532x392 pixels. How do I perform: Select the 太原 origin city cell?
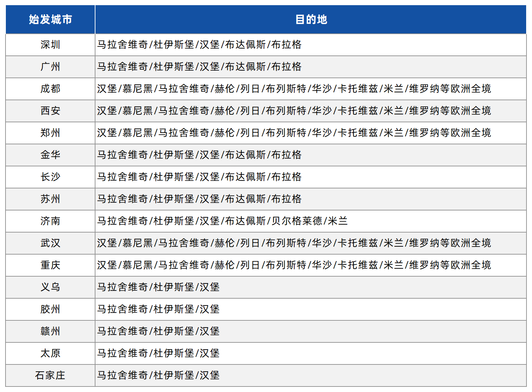(x=50, y=353)
